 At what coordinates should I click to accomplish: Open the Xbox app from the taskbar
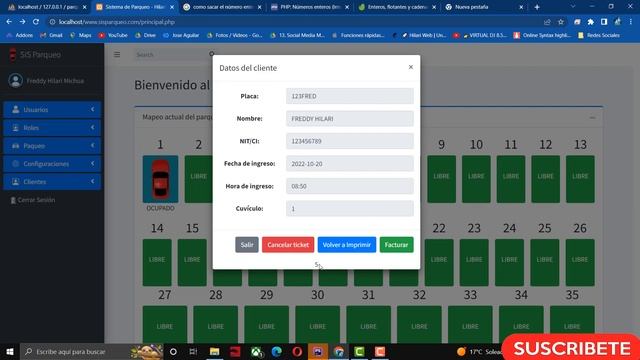coord(256,351)
